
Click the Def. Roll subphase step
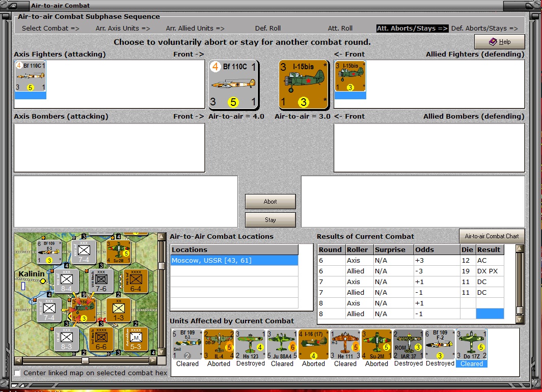(268, 29)
